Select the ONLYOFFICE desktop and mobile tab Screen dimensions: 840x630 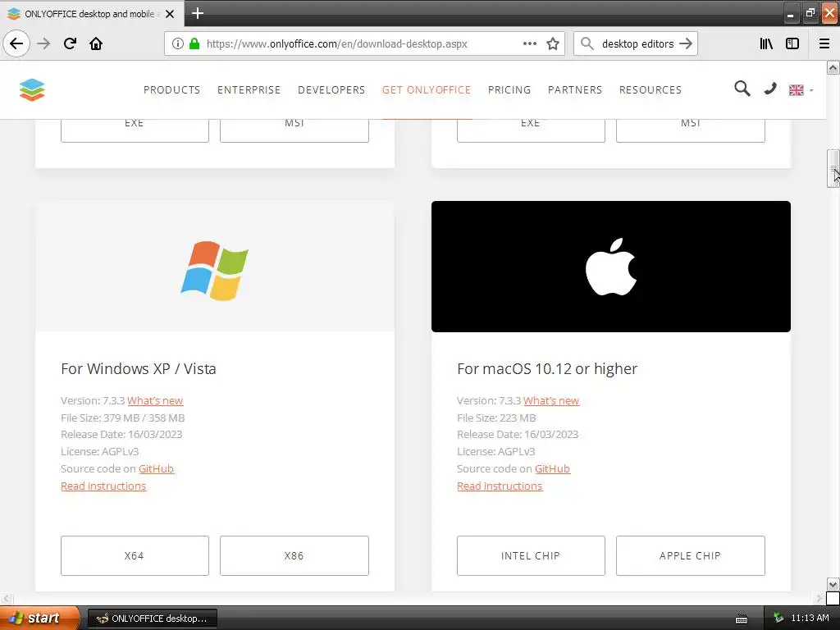(x=90, y=14)
